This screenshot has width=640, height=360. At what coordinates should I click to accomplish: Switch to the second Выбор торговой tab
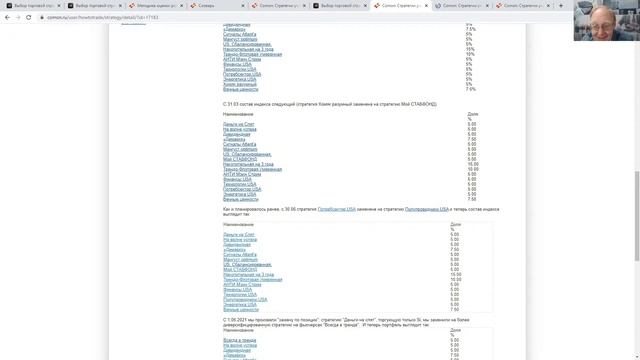click(x=94, y=6)
